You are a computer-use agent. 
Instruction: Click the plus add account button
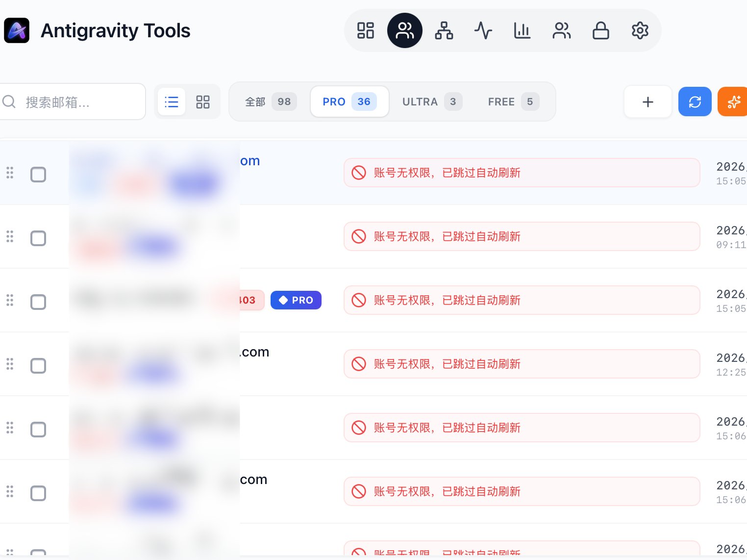647,102
